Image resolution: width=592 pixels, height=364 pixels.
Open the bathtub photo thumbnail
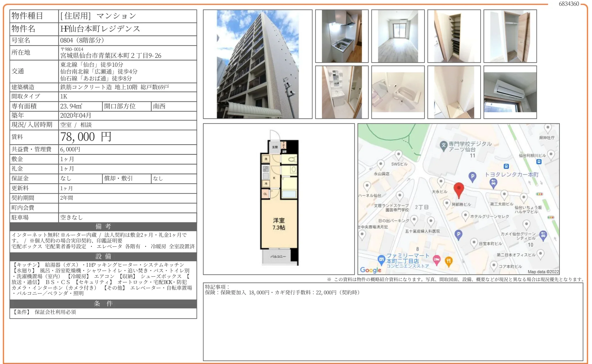tap(398, 92)
